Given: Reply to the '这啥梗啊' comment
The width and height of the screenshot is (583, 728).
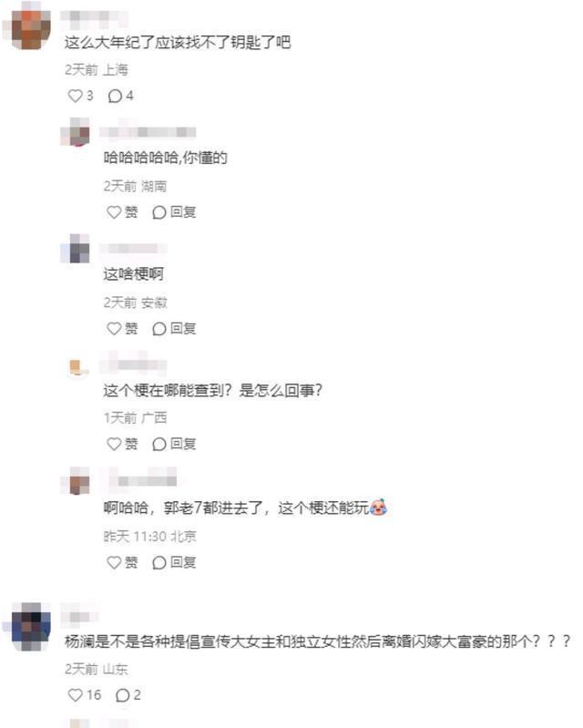Looking at the screenshot, I should [174, 329].
